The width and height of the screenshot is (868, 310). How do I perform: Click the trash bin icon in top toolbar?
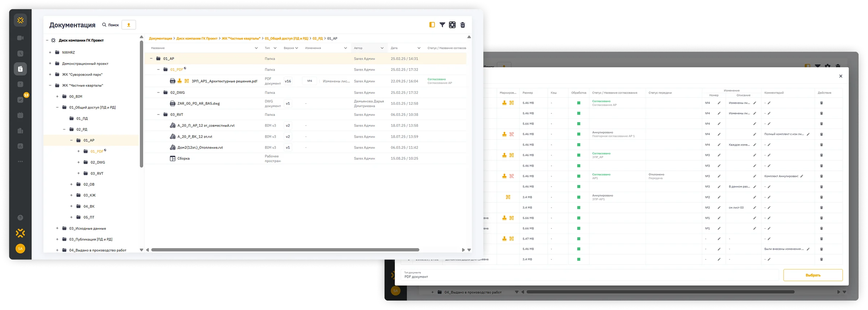click(x=462, y=25)
